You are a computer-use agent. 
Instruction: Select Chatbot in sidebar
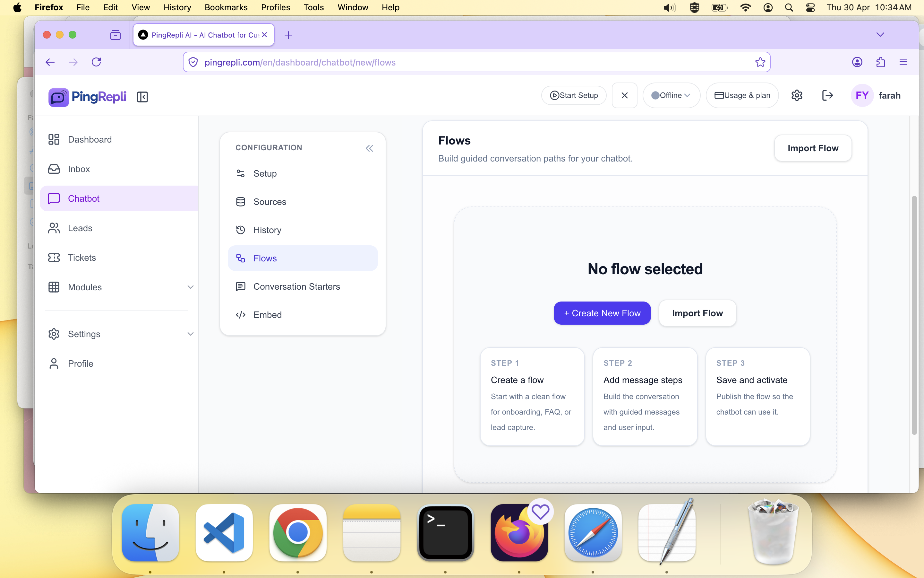119,198
